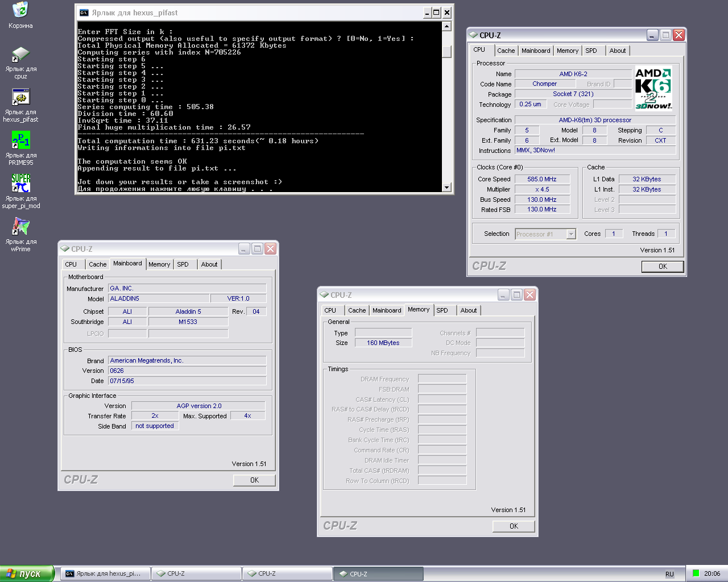
Task: Click the AGP version 2.0 field
Action: click(x=198, y=406)
